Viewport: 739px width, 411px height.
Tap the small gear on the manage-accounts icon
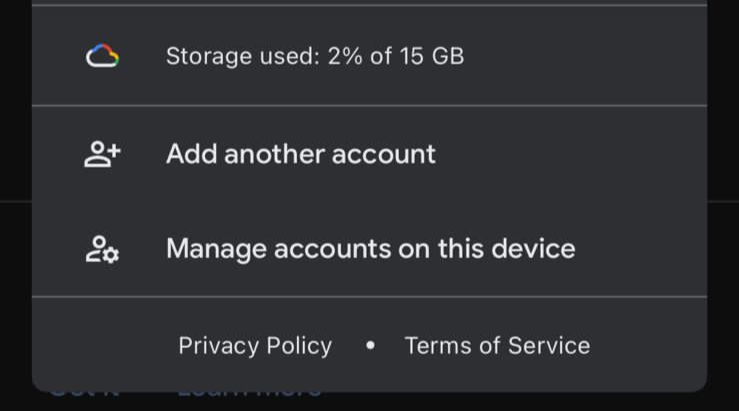pos(111,255)
